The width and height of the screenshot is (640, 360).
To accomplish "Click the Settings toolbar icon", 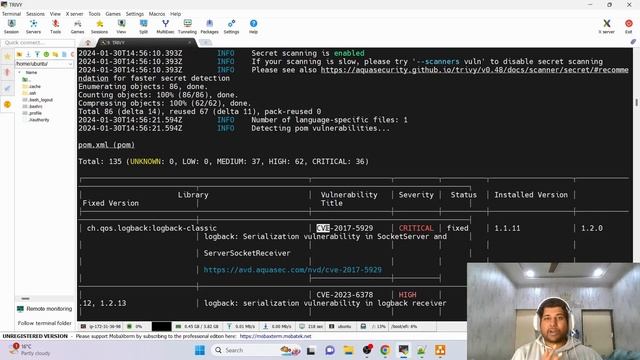I will click(231, 27).
